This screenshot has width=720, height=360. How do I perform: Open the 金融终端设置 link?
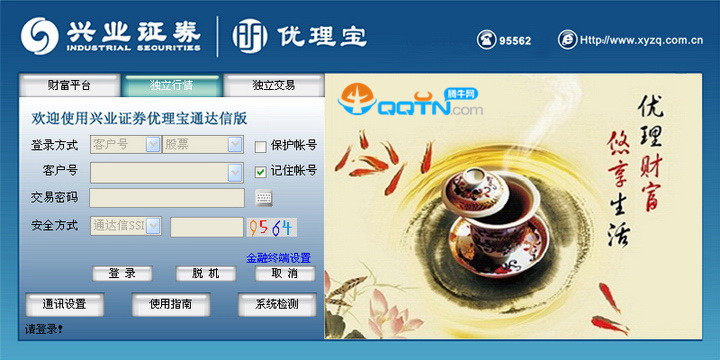pyautogui.click(x=279, y=258)
